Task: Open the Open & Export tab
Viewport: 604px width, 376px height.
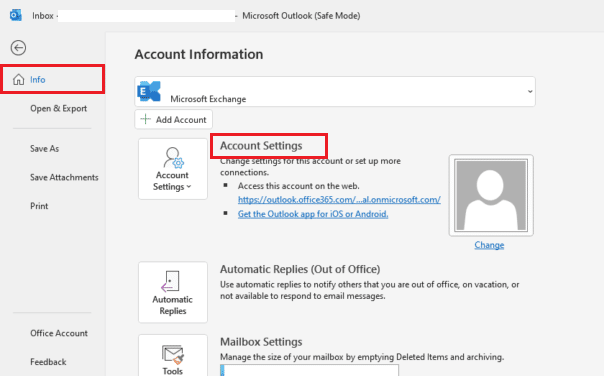Action: point(59,109)
